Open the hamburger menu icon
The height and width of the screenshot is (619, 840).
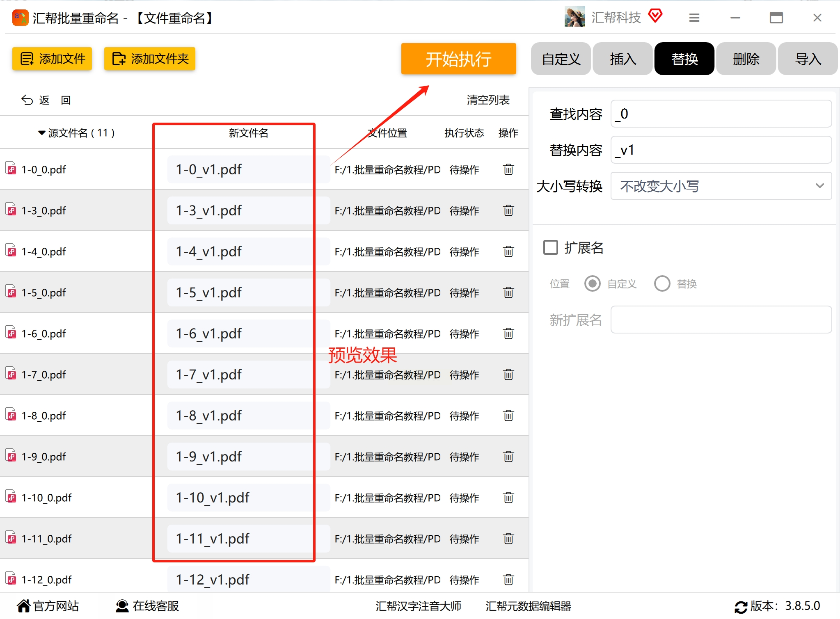pos(694,18)
